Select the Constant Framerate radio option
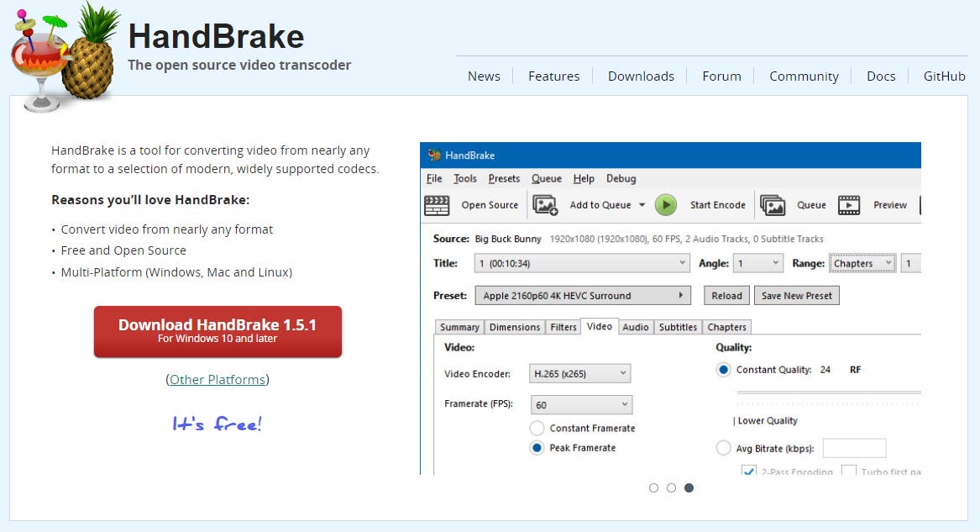The width and height of the screenshot is (980, 532). [x=537, y=428]
